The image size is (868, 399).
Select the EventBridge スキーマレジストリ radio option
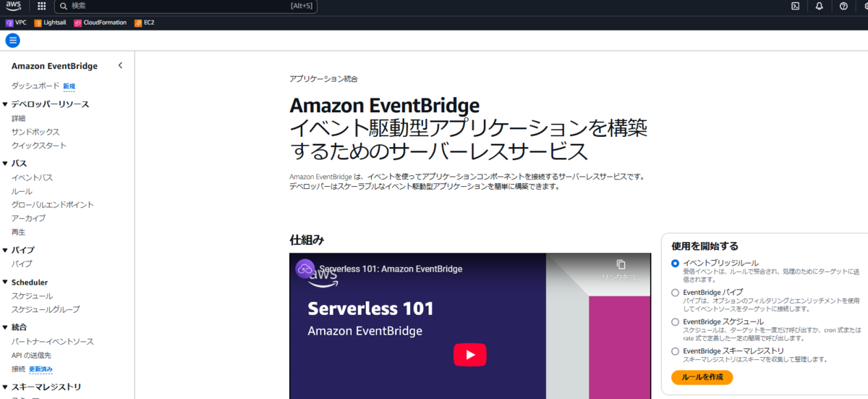coord(675,351)
